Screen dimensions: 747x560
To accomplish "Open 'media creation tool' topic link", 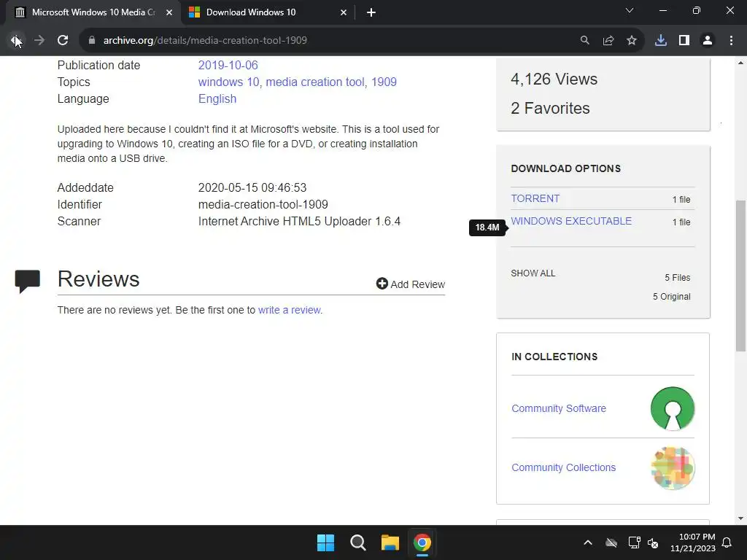I will [x=315, y=82].
